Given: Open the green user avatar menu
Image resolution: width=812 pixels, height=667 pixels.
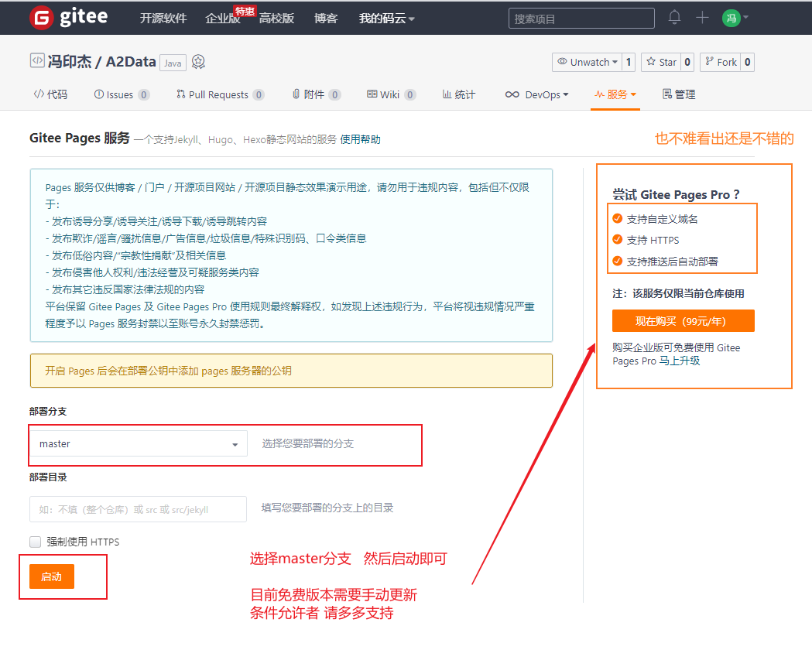Looking at the screenshot, I should pyautogui.click(x=731, y=18).
